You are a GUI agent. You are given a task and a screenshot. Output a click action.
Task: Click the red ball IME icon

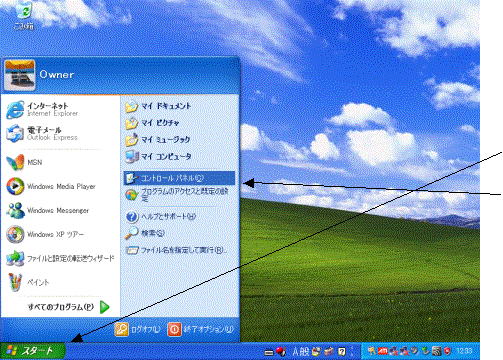(280, 351)
